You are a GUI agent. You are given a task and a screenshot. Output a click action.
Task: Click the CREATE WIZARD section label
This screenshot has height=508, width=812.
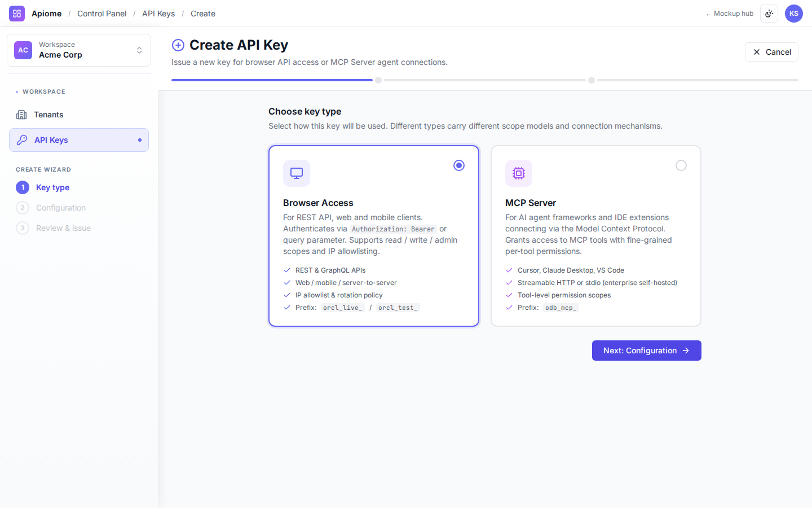click(x=43, y=169)
